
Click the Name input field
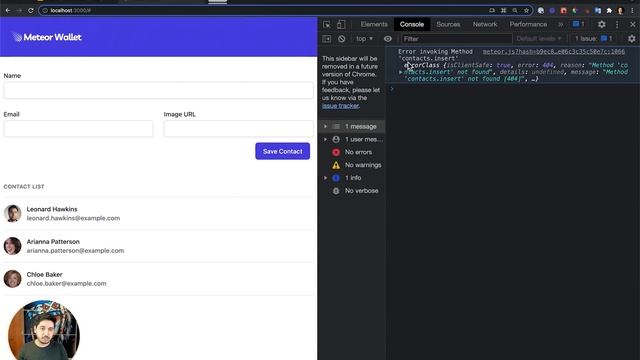tap(158, 90)
